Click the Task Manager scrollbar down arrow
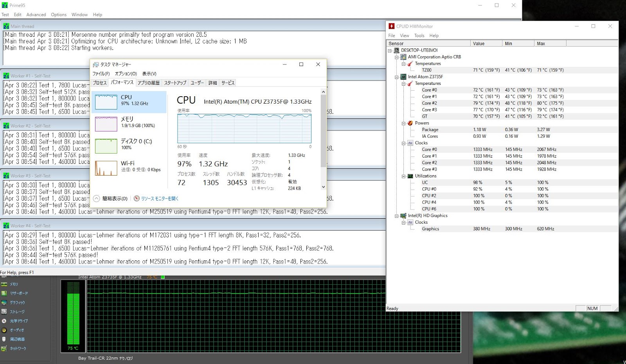 [323, 187]
